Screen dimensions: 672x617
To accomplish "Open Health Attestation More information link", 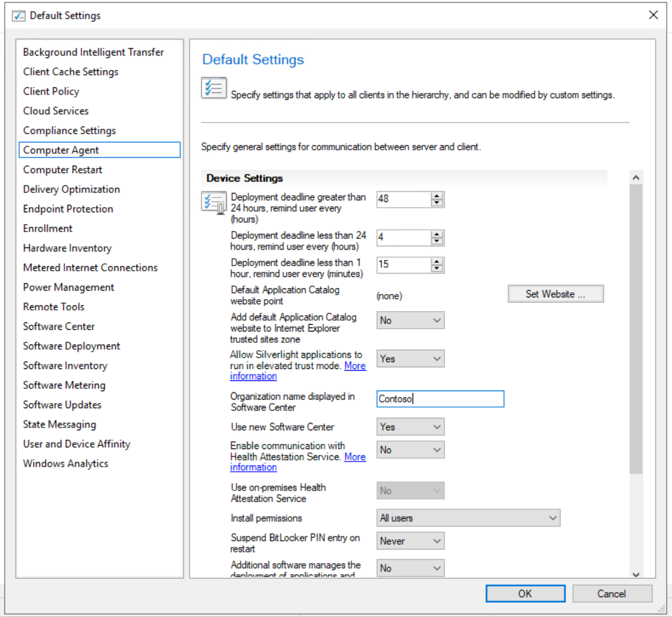I will click(x=354, y=457).
